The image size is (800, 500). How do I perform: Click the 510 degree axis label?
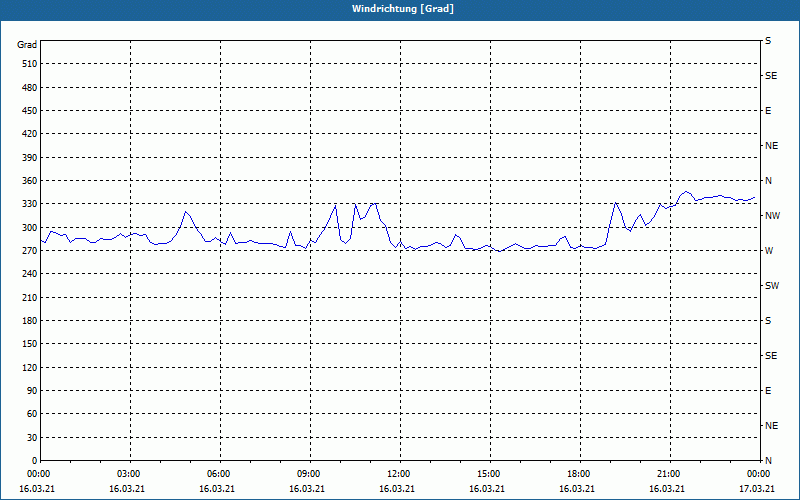30,64
